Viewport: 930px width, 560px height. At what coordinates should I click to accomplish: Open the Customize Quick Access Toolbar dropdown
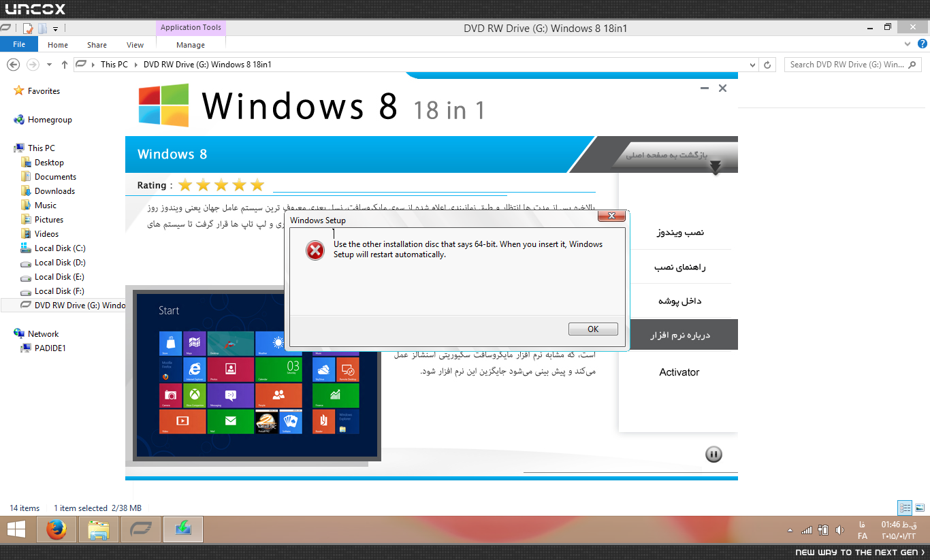tap(55, 29)
